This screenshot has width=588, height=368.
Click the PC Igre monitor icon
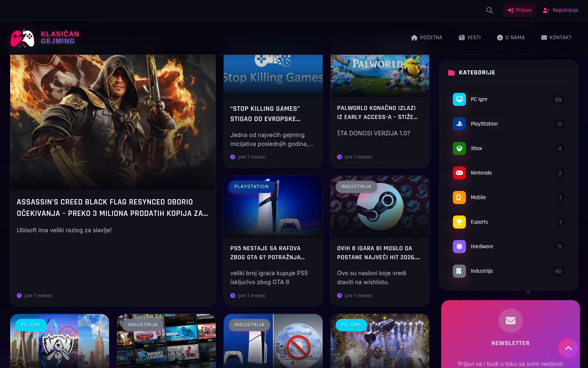459,99
